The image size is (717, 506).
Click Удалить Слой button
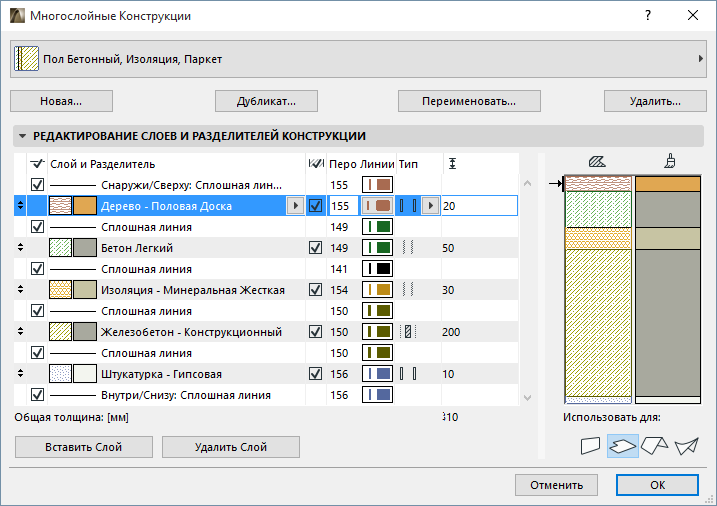(x=231, y=447)
